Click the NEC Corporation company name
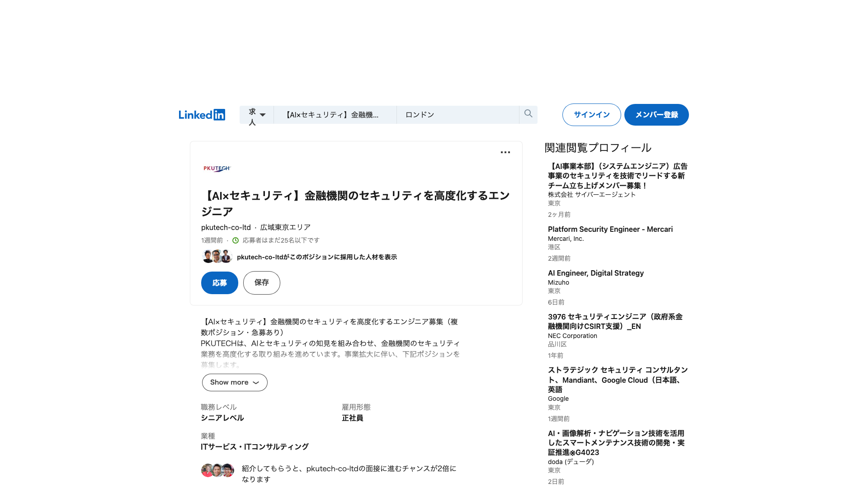 click(x=572, y=336)
